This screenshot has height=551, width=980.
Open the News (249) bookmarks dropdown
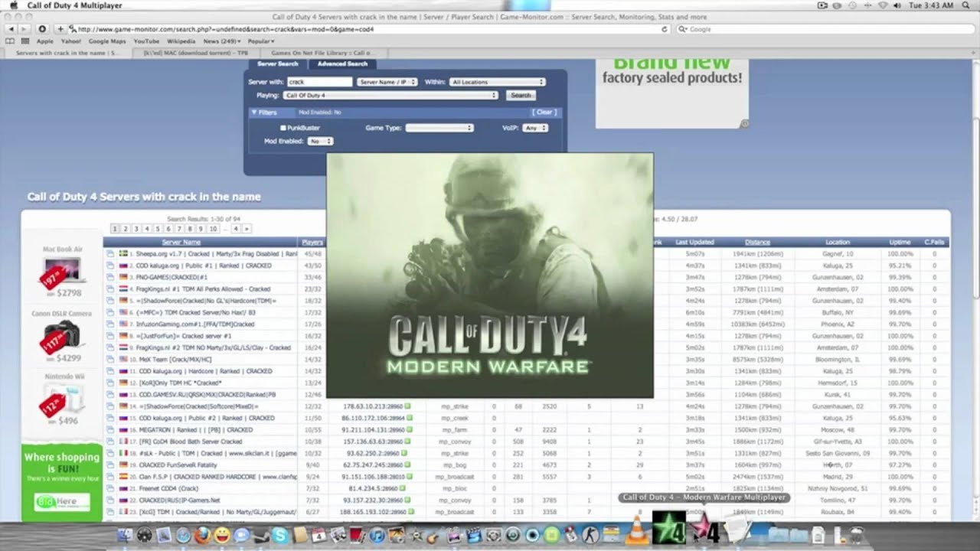pyautogui.click(x=222, y=41)
